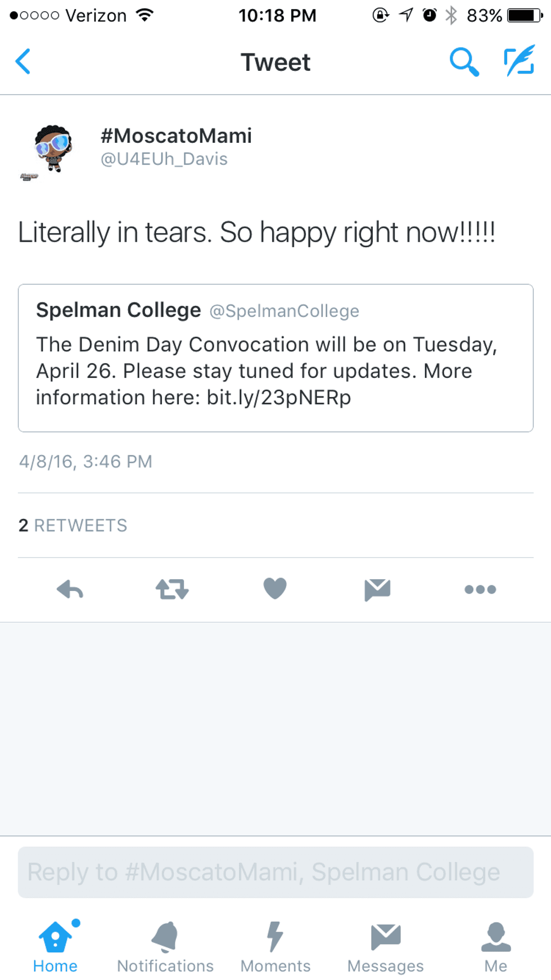Retweet this tweet
Image resolution: width=551 pixels, height=980 pixels.
tap(172, 589)
